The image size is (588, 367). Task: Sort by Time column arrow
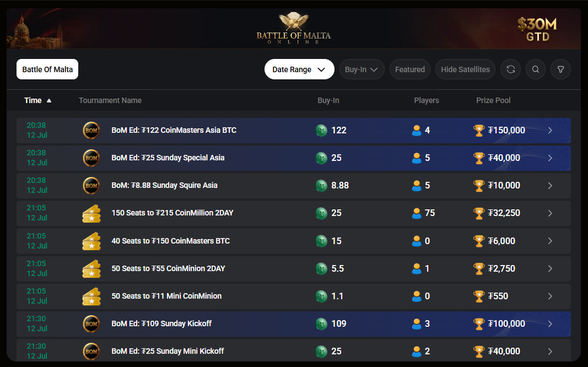(48, 100)
